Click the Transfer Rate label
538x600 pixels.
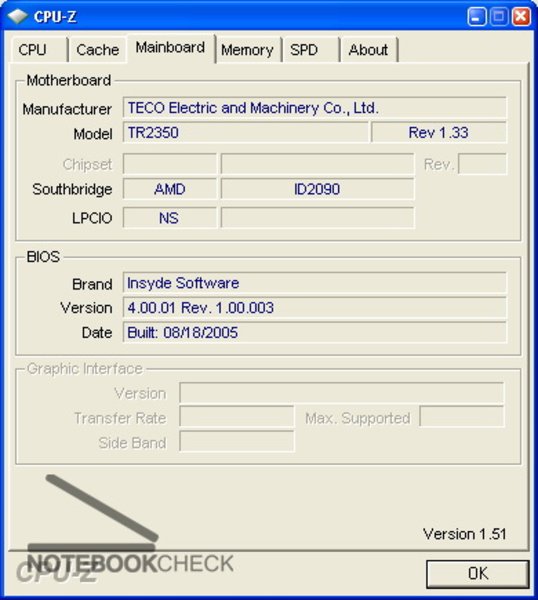(120, 418)
